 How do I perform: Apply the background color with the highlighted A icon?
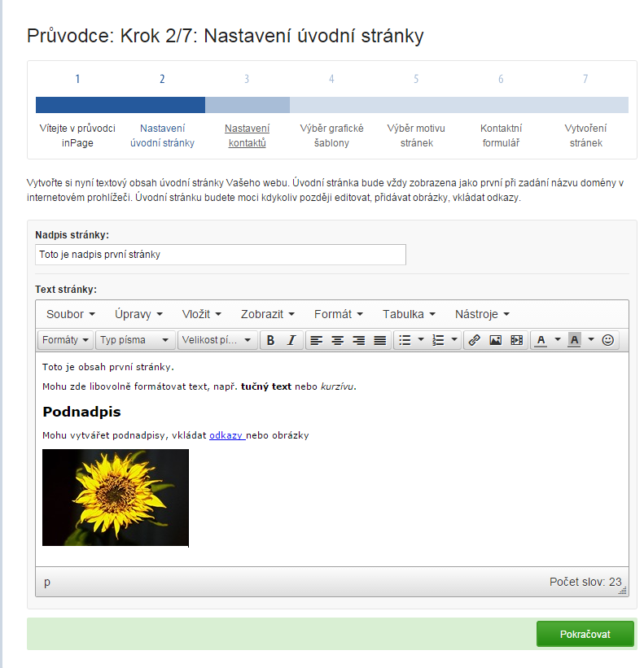pyautogui.click(x=575, y=340)
